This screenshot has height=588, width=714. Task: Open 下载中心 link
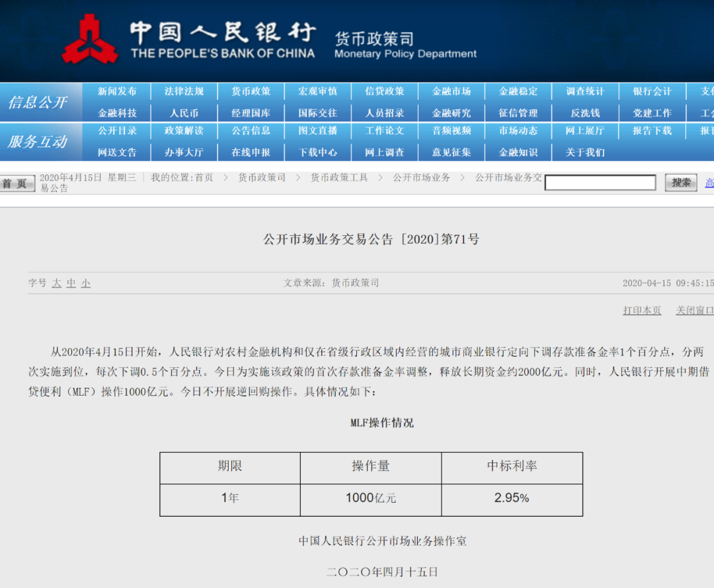[x=318, y=153]
